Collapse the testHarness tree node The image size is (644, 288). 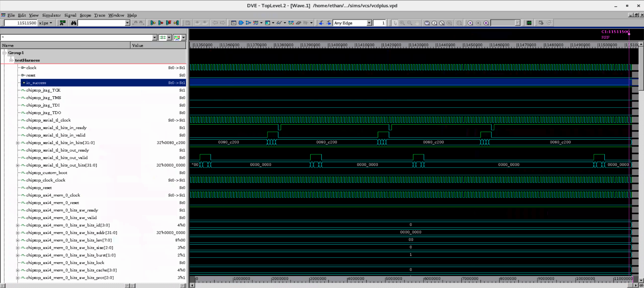(x=11, y=60)
